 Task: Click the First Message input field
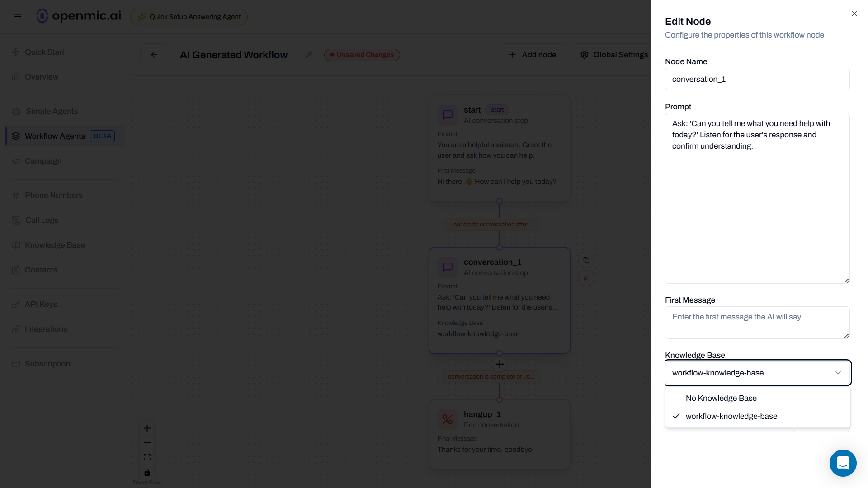coord(757,322)
